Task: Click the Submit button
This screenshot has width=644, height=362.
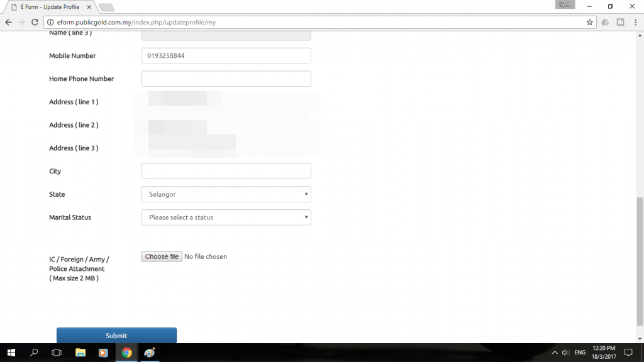Action: 116,336
